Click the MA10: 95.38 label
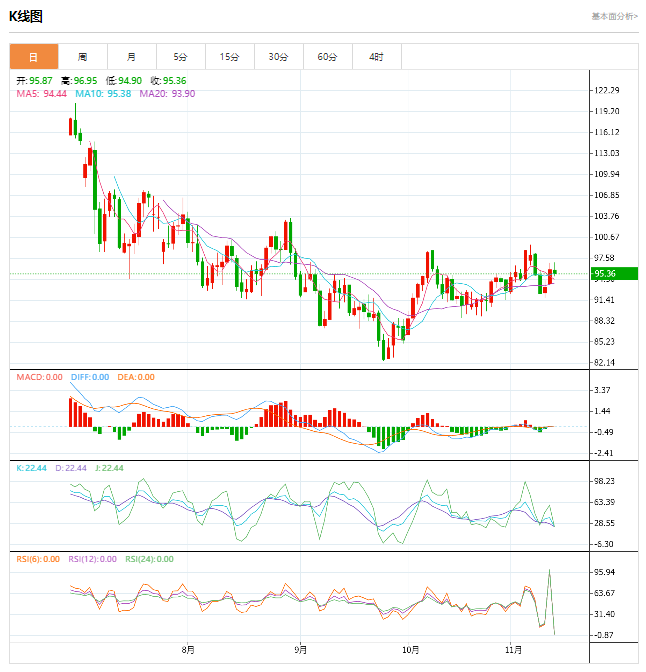646x672 pixels. 103,93
